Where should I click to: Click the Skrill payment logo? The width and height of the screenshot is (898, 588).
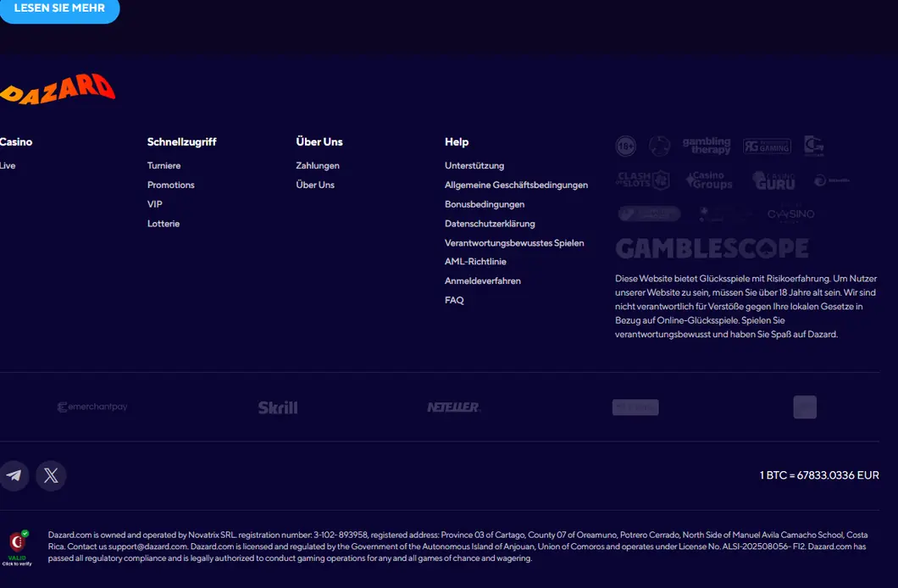coord(278,408)
